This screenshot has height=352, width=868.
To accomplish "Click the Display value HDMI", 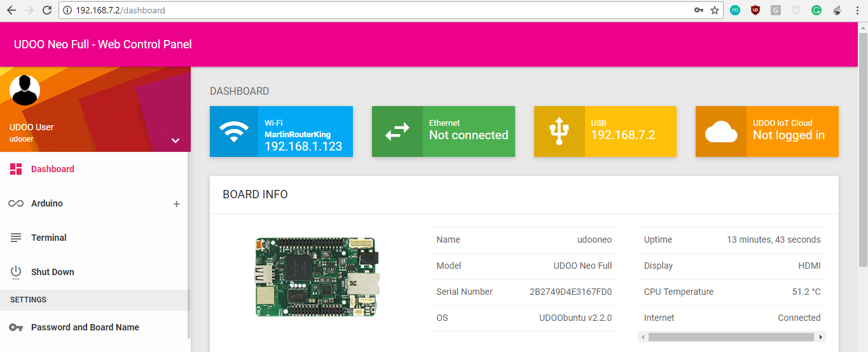I will [809, 266].
